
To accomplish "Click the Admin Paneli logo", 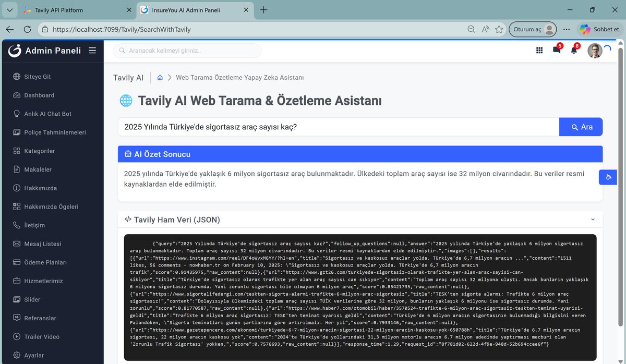I will coord(45,51).
